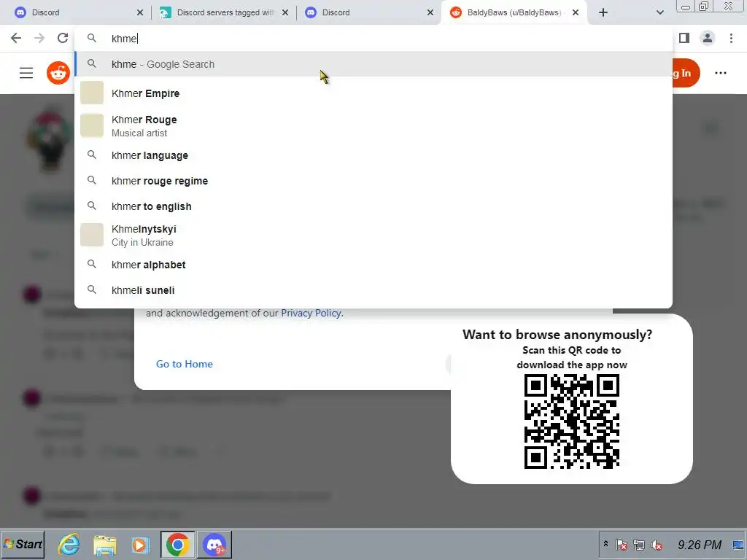
Task: Open Windows Explorer folder from taskbar
Action: 105,544
